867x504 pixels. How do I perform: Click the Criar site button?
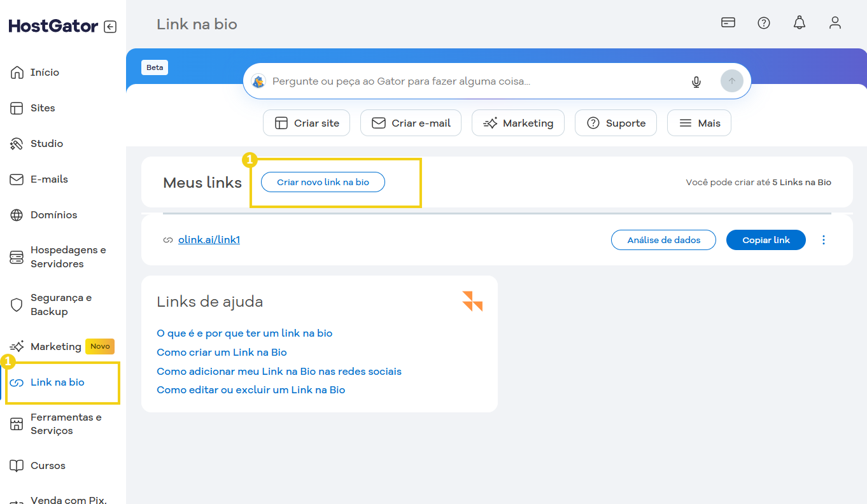tap(306, 123)
